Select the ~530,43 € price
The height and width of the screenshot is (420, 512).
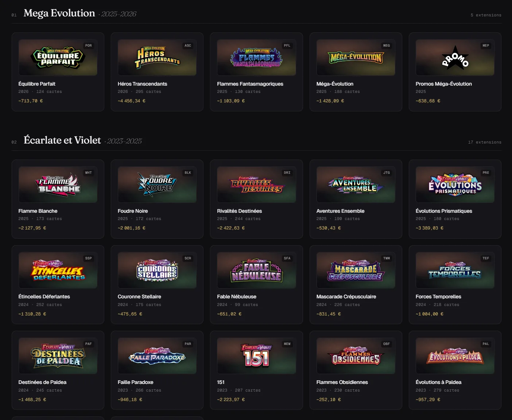click(x=329, y=228)
